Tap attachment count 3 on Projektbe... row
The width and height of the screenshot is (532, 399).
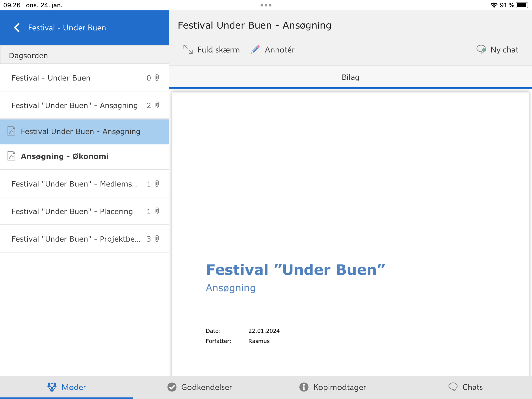click(x=149, y=239)
